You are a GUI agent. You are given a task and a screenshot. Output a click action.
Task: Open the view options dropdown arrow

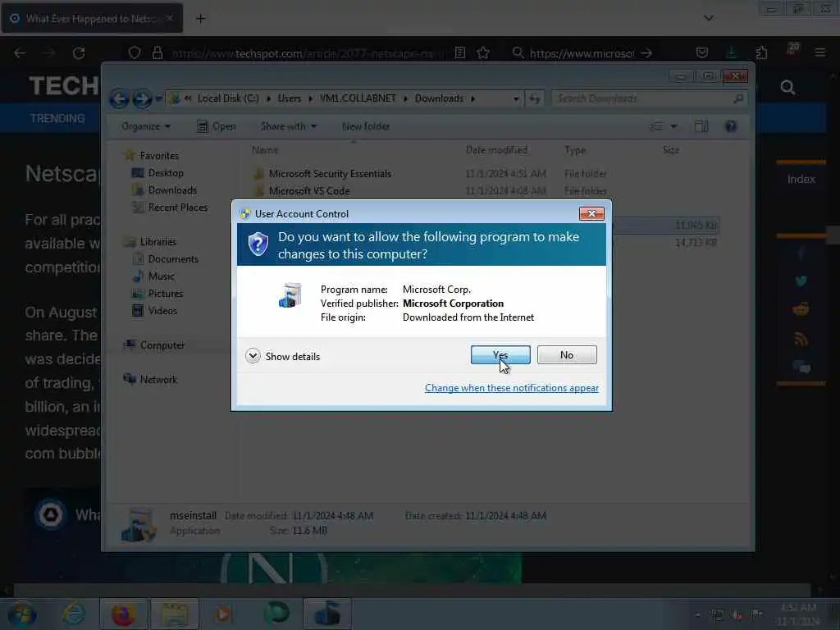(674, 126)
